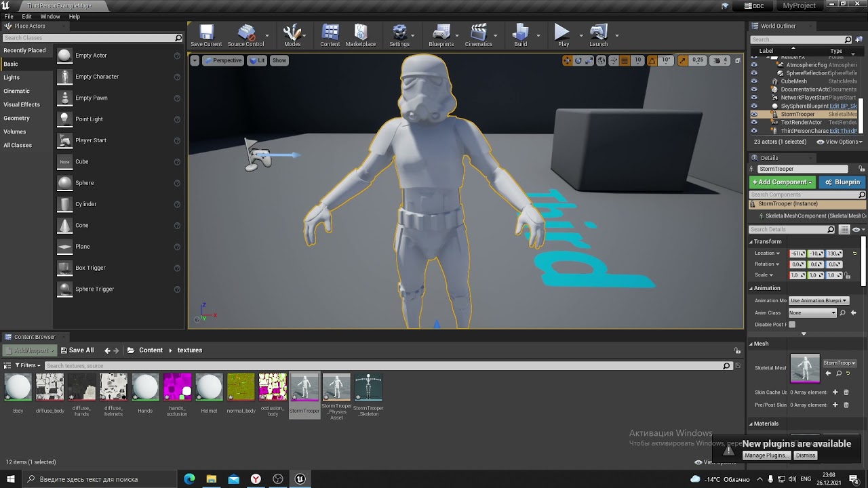Toggle scale snapping in viewport toolbar
The width and height of the screenshot is (868, 488).
(682, 60)
